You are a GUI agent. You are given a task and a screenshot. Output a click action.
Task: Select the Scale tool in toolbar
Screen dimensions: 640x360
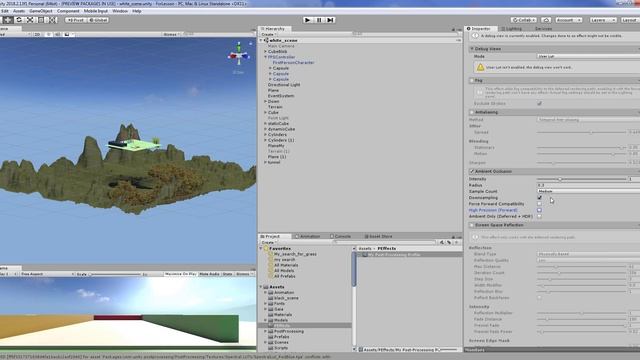tap(30, 20)
